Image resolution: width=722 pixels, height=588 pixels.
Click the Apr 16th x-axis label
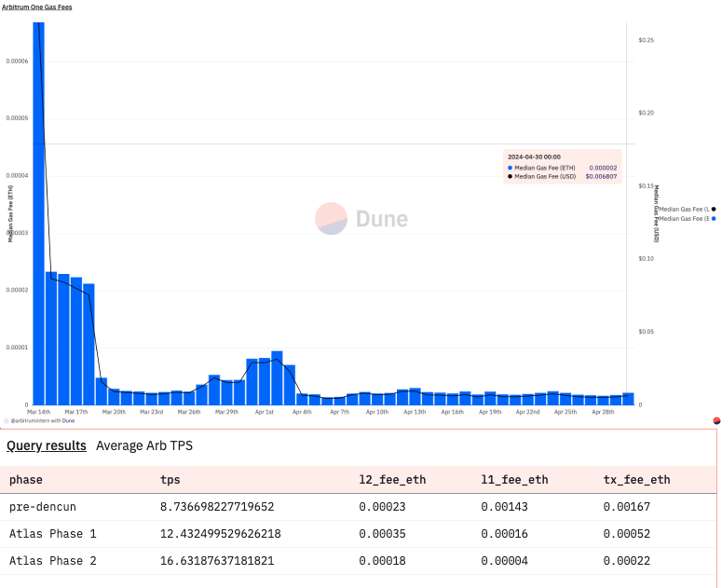click(x=452, y=412)
